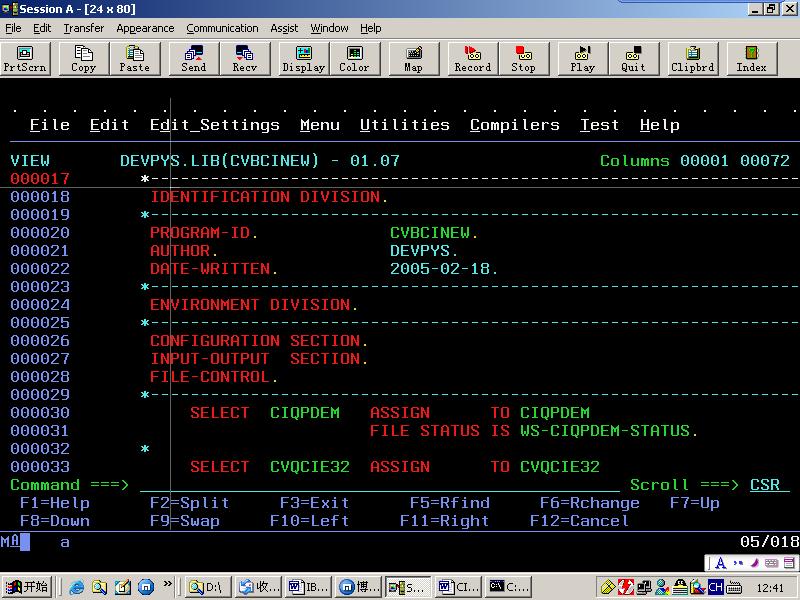Click the red line number 000017
800x600 pixels.
pos(40,179)
